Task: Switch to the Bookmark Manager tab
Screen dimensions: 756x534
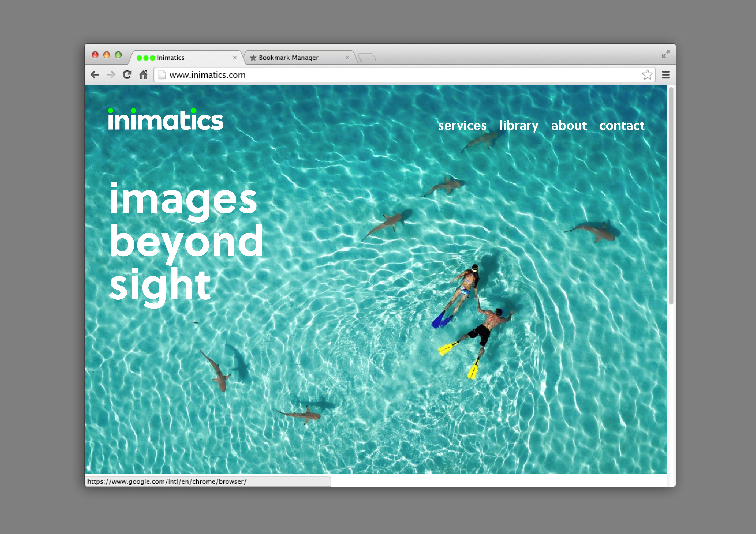Action: [288, 57]
